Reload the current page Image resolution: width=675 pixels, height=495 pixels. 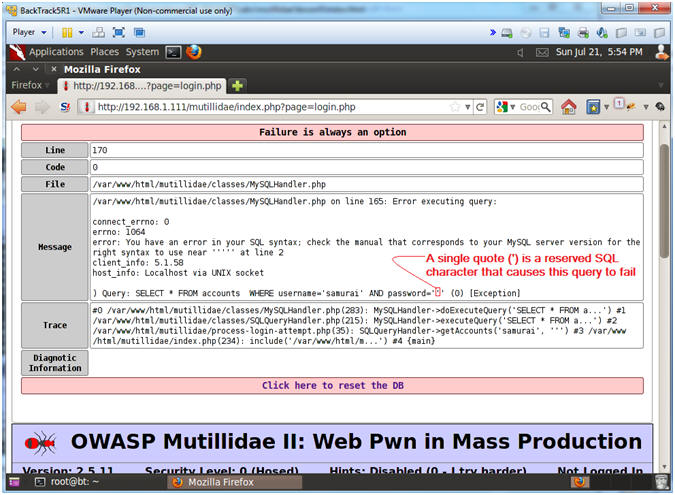pos(480,107)
